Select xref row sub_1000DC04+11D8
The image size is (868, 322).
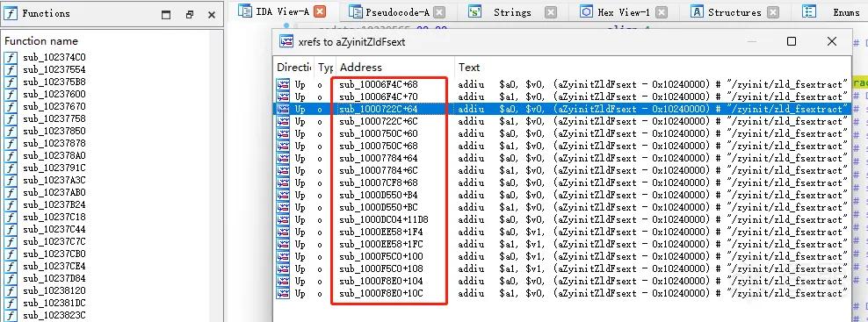[x=562, y=219]
